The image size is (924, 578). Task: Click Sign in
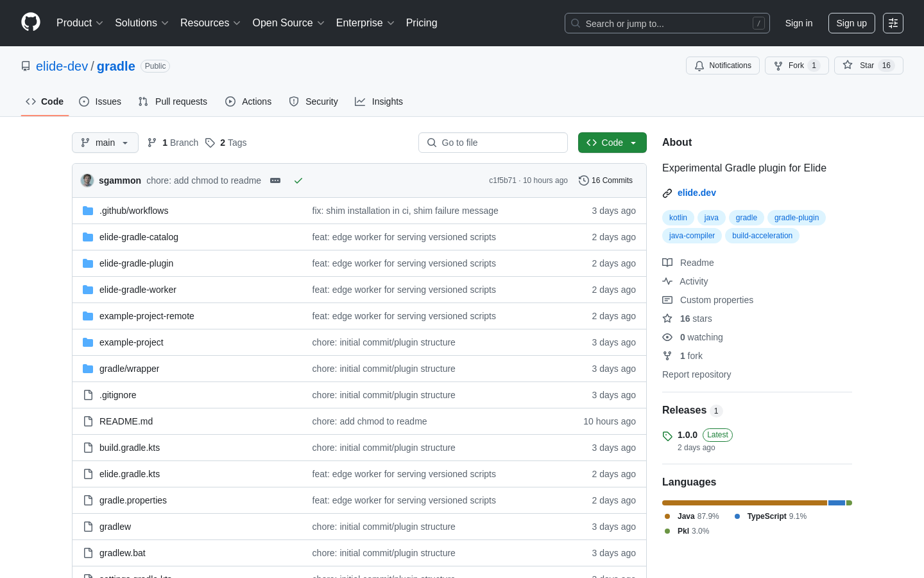[x=799, y=23]
